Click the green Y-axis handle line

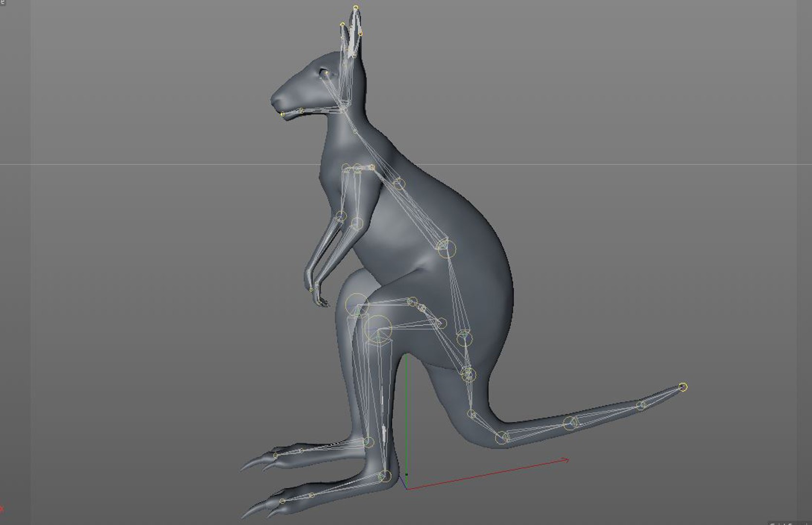tap(406, 413)
